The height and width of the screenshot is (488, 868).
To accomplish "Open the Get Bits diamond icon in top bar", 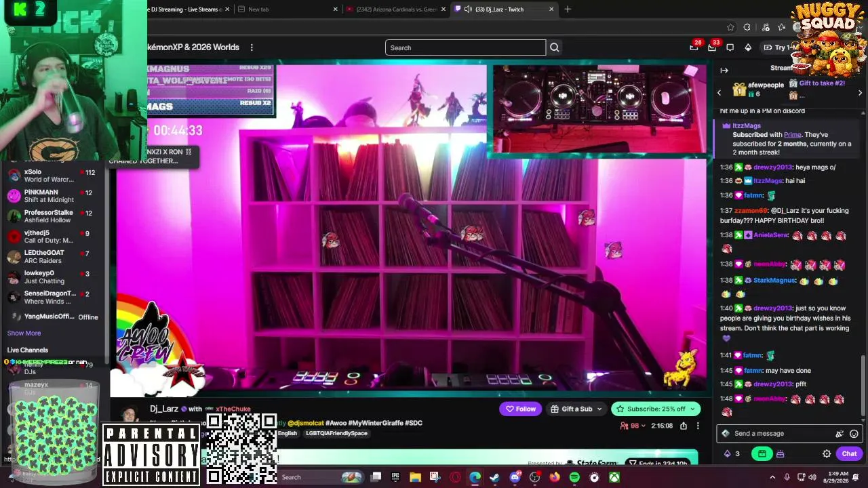I will coord(748,47).
